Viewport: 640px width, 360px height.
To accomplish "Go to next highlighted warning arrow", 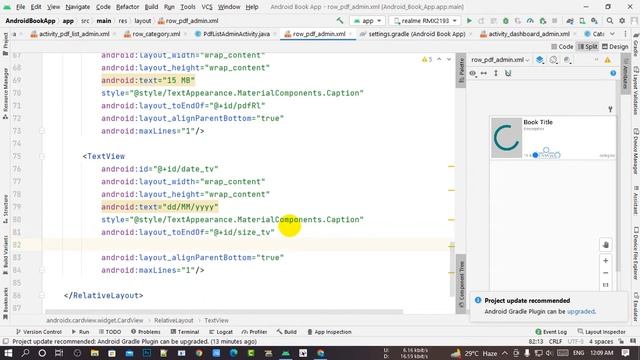I will pos(449,59).
